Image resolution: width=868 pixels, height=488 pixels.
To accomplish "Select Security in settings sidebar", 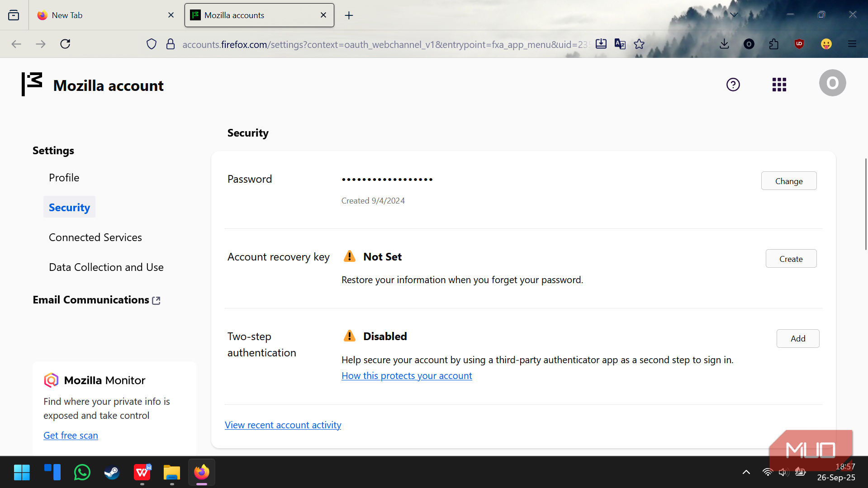I will pyautogui.click(x=69, y=207).
